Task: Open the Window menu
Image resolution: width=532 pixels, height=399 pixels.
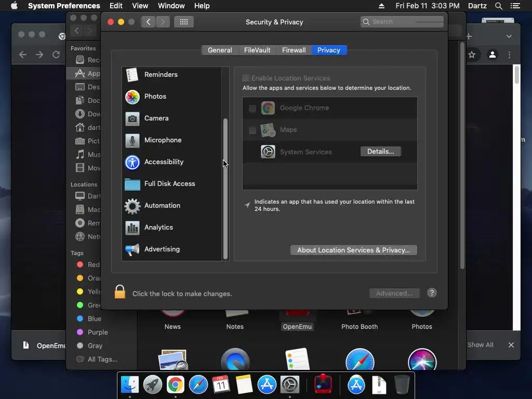Action: pos(171,6)
